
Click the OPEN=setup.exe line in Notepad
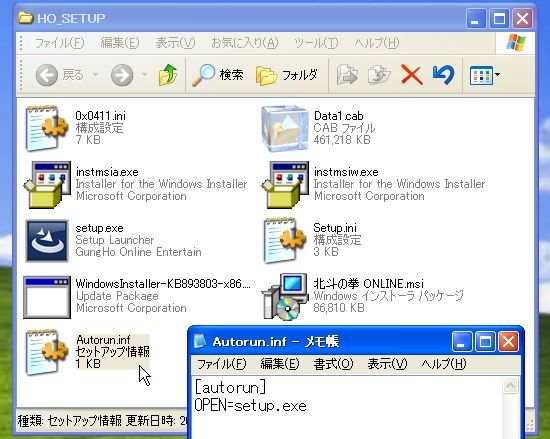click(250, 406)
